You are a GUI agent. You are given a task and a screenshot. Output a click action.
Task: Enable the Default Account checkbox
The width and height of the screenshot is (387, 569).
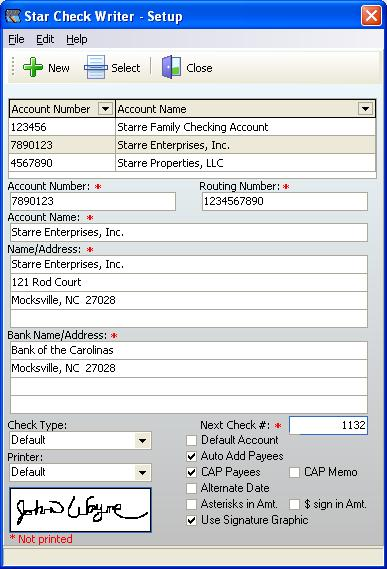pos(191,440)
